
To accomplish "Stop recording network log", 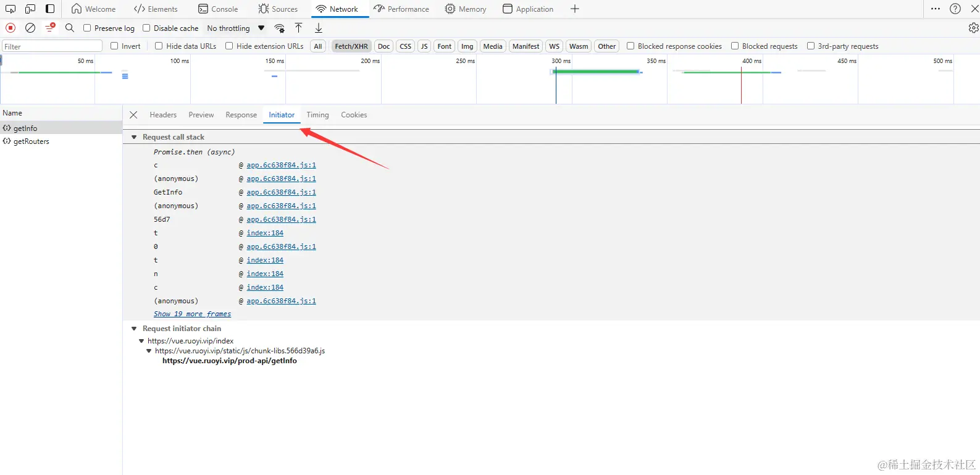I will 10,28.
